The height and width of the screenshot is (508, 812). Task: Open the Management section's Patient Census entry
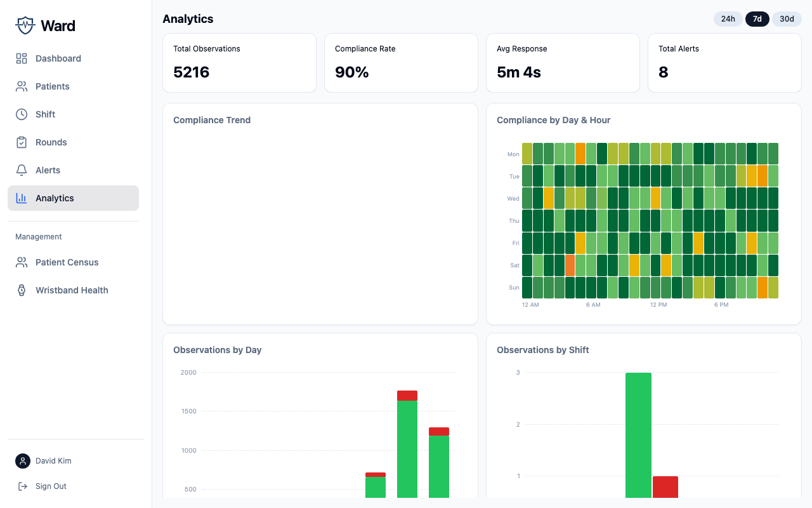click(x=66, y=262)
